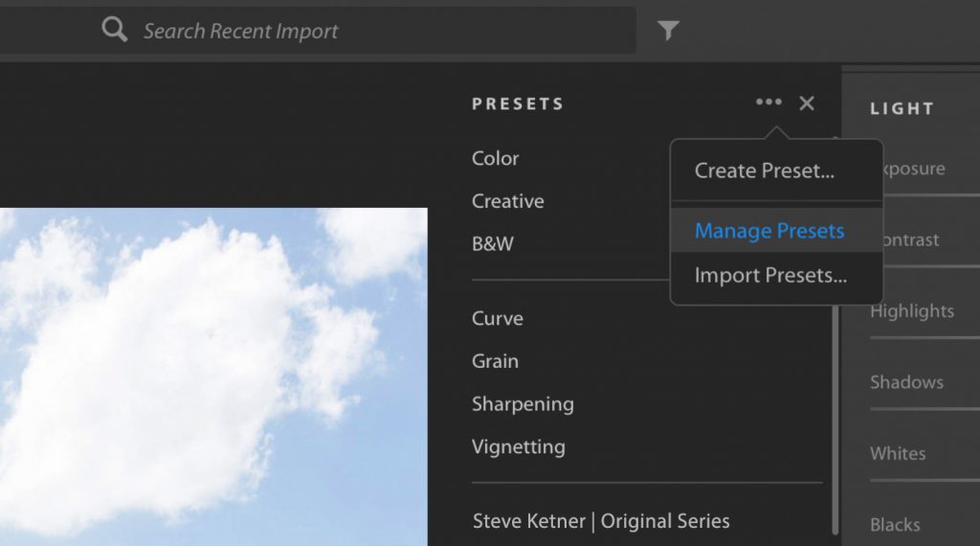Open the filter funnel icon

point(668,32)
